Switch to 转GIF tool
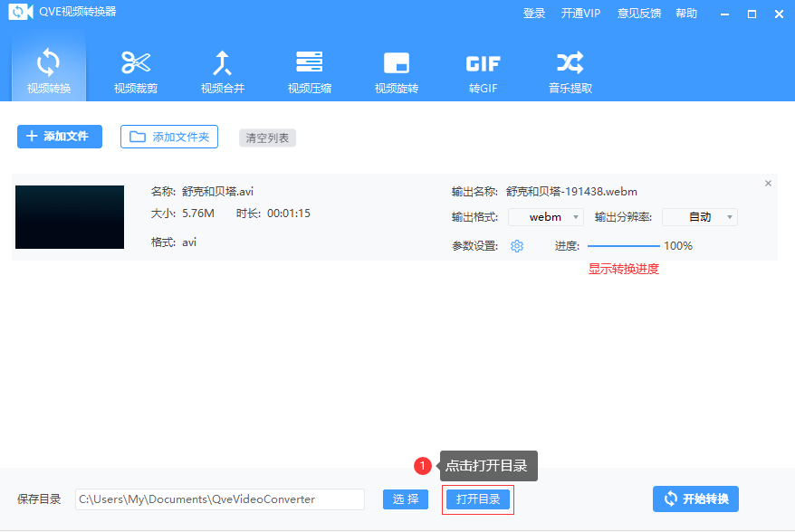 click(x=484, y=72)
